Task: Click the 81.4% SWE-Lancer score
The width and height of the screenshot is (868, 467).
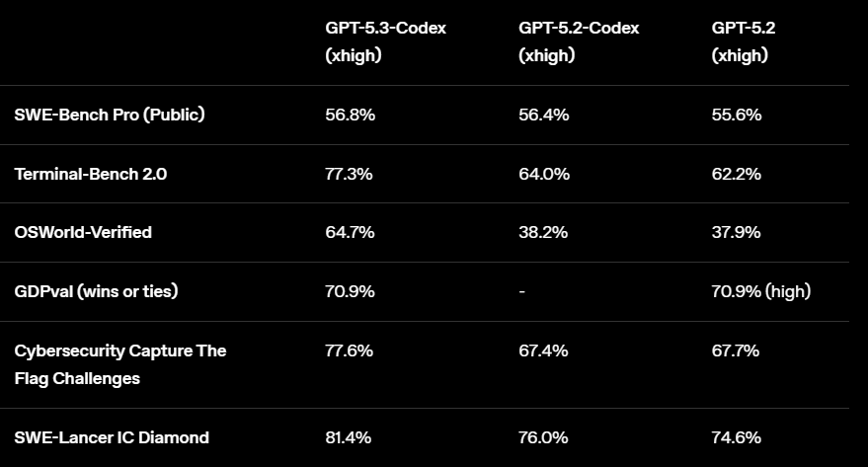Action: coord(349,437)
